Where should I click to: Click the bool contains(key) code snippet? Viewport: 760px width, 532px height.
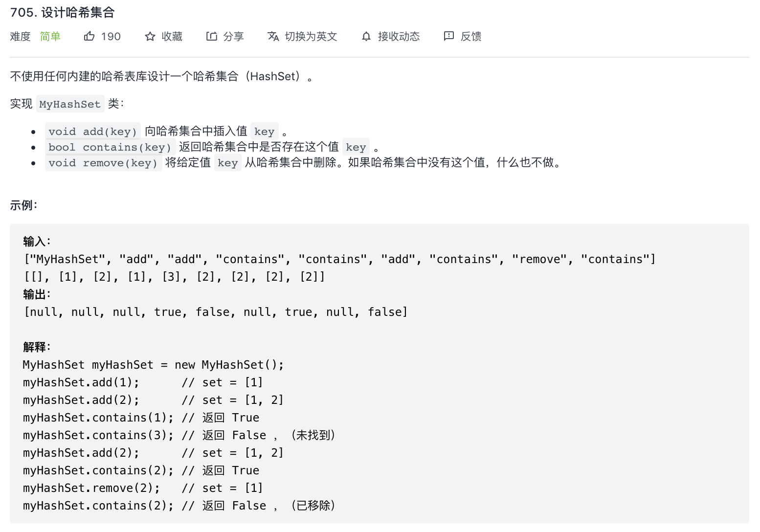pyautogui.click(x=110, y=147)
